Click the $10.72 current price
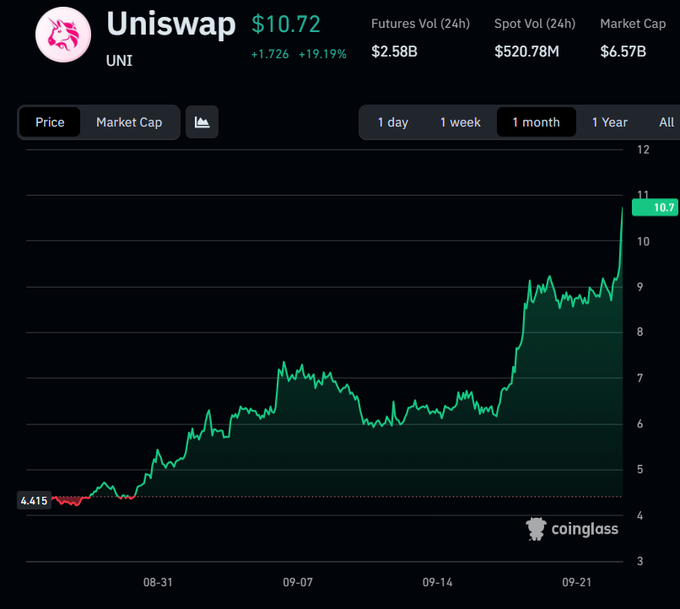 pyautogui.click(x=286, y=24)
